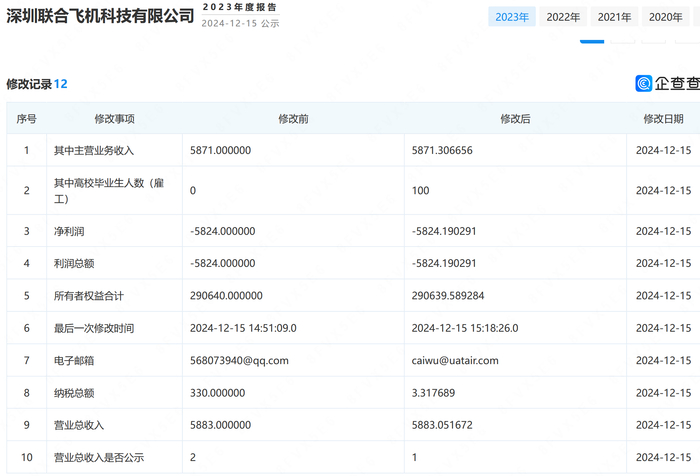This screenshot has height=476, width=700.
Task: Select -5824.190291 in the 利润总额 row
Action: pos(444,263)
